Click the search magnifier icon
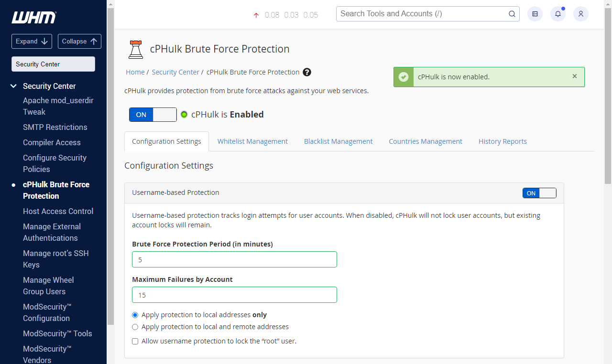 512,14
